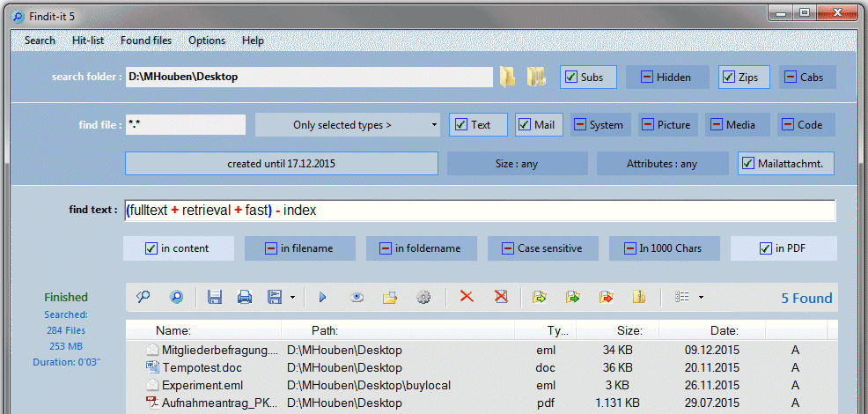Click the gray gear icon

[423, 297]
